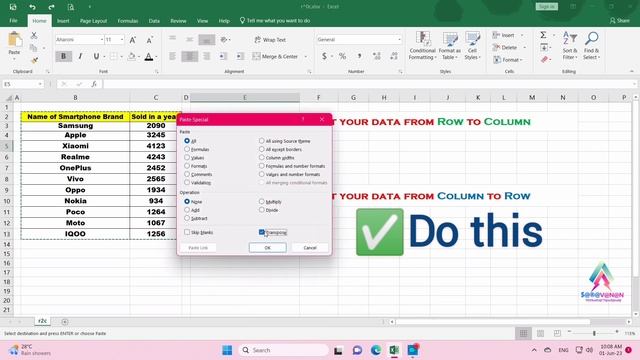This screenshot has height=360, width=640.
Task: Open Conditional Formatting menu
Action: [x=422, y=46]
